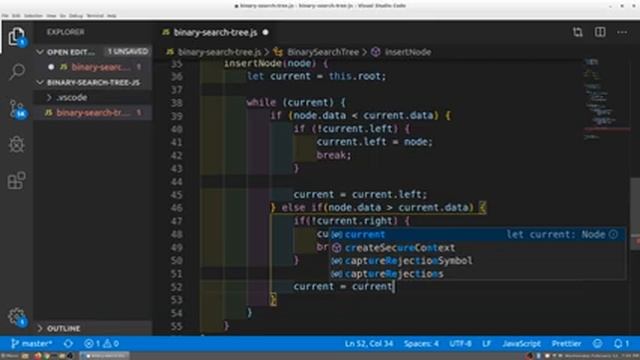Click the feedback smiley in status bar
The height and width of the screenshot is (360, 640).
[597, 344]
